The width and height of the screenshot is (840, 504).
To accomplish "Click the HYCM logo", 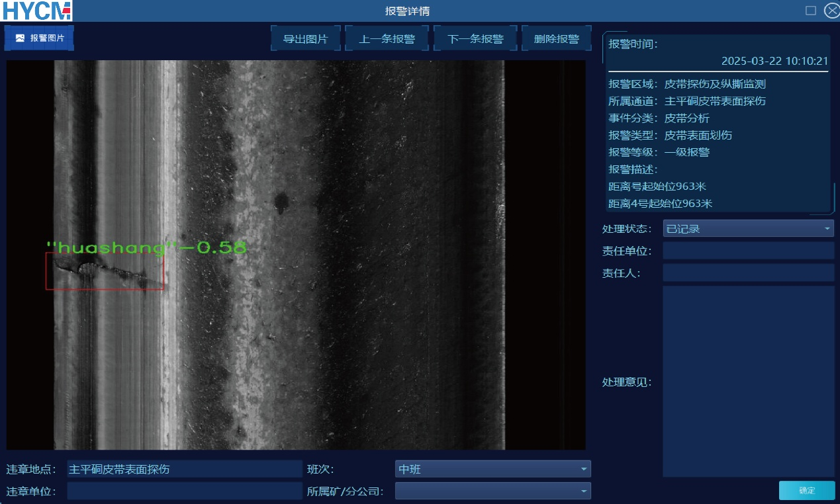I will point(36,11).
